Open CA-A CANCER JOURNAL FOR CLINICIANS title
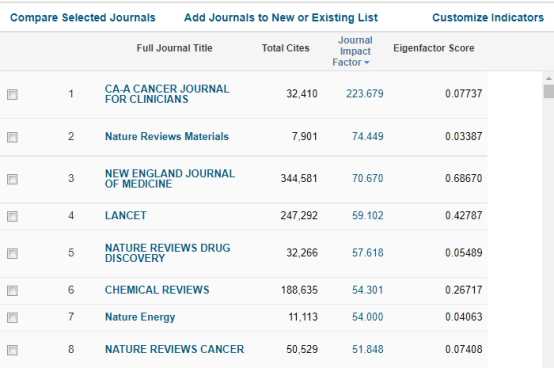This screenshot has width=554, height=368. pos(167,94)
